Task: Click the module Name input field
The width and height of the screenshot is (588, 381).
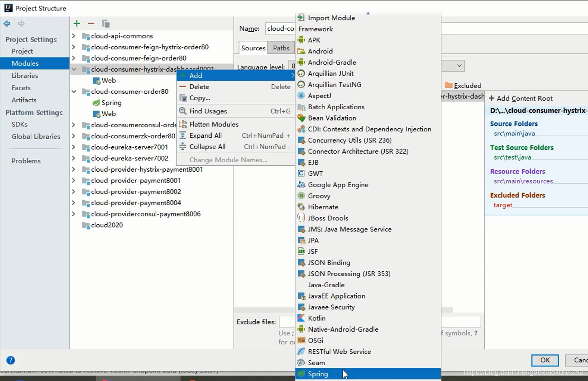Action: (x=281, y=29)
